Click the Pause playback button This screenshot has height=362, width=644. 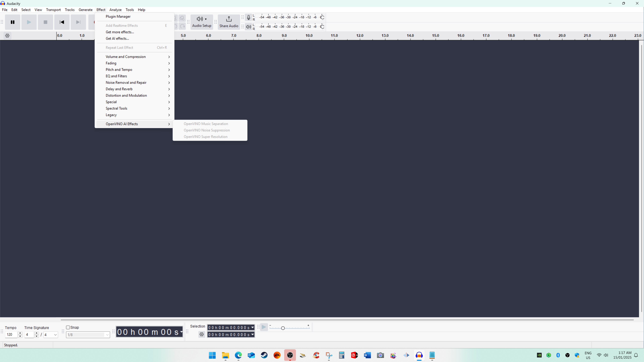coord(13,22)
